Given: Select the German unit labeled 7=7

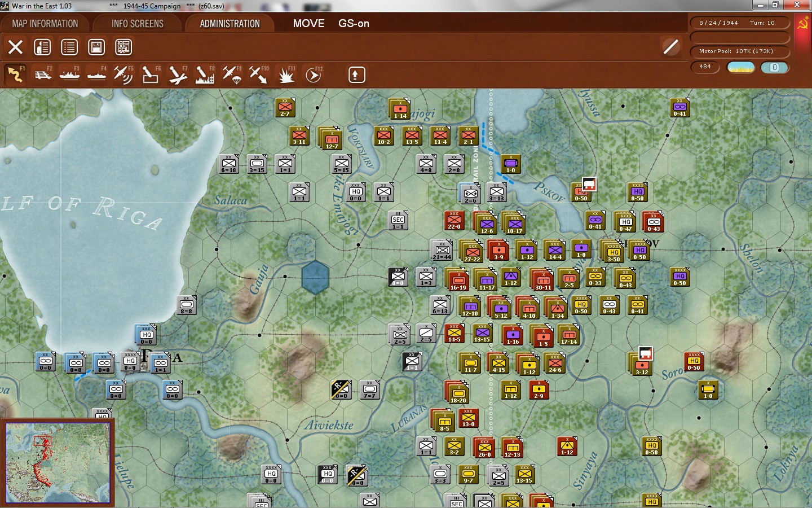Looking at the screenshot, I should pyautogui.click(x=370, y=389).
